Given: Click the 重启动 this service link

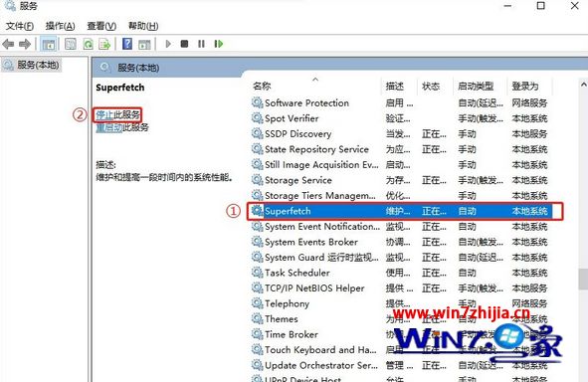Looking at the screenshot, I should (x=109, y=127).
